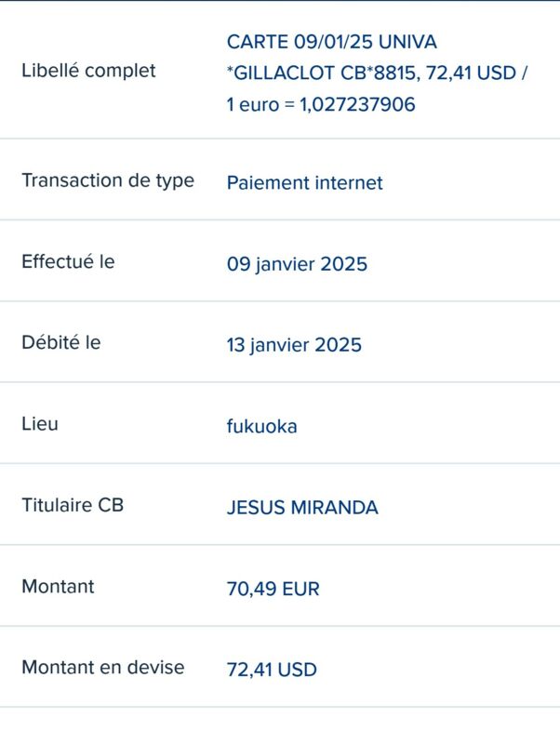
Task: Click the Lieu row
Action: click(x=280, y=423)
